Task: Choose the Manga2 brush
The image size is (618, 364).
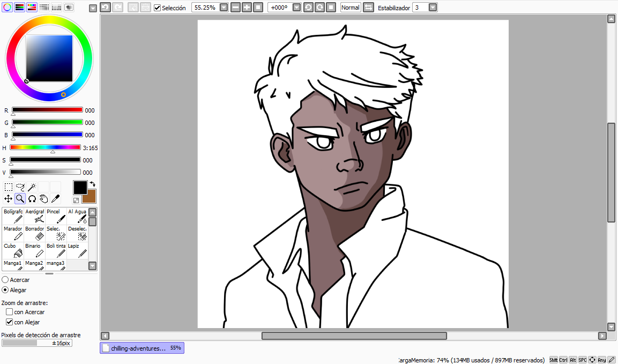Action: (35, 265)
